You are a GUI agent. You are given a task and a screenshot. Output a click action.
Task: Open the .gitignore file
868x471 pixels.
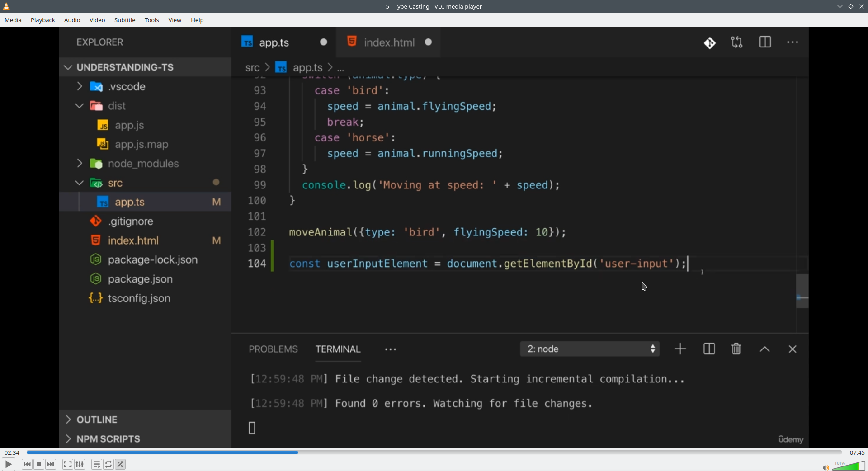145,221
